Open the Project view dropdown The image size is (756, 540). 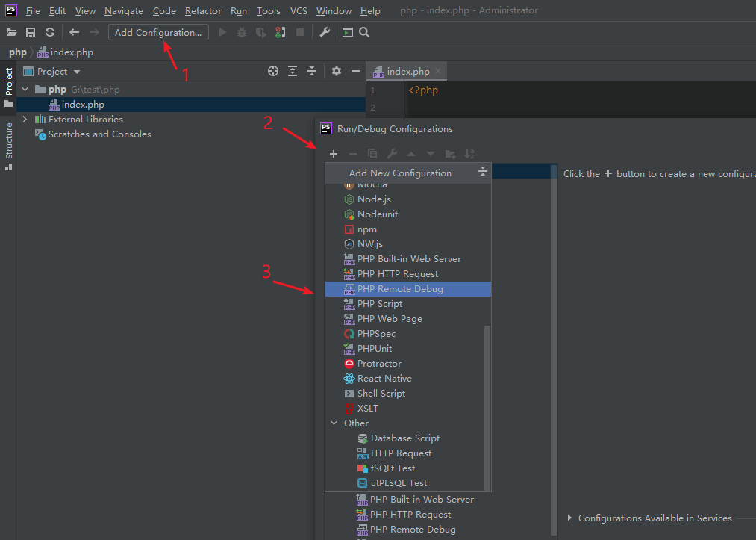coord(76,72)
